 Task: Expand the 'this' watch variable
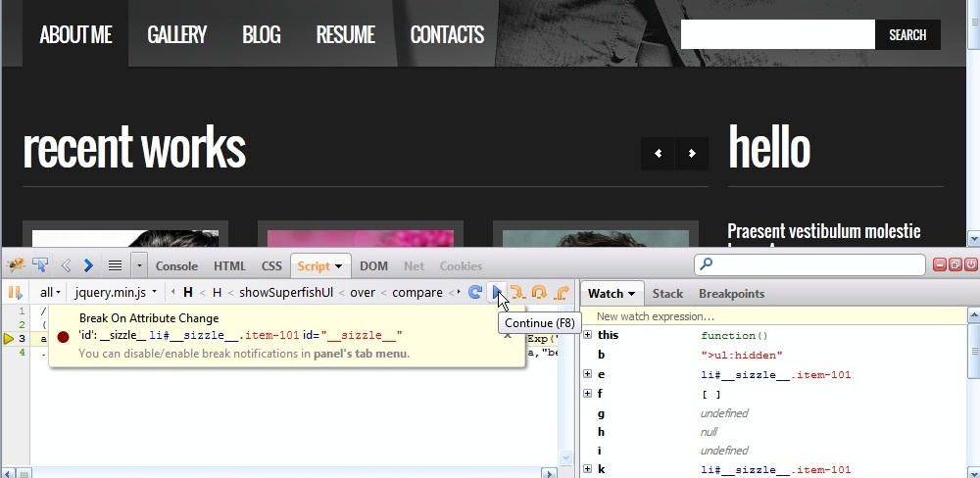(x=588, y=335)
